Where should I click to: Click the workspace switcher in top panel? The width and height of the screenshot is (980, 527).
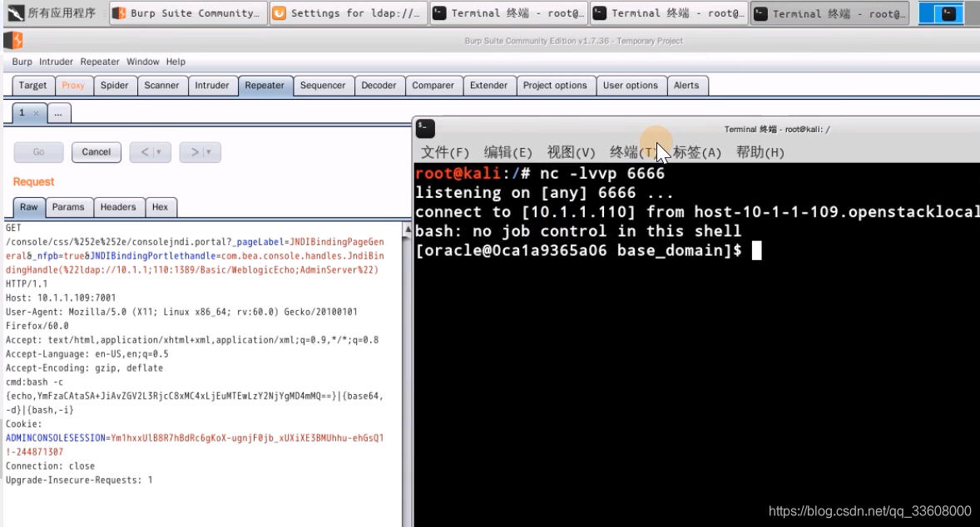[x=941, y=13]
